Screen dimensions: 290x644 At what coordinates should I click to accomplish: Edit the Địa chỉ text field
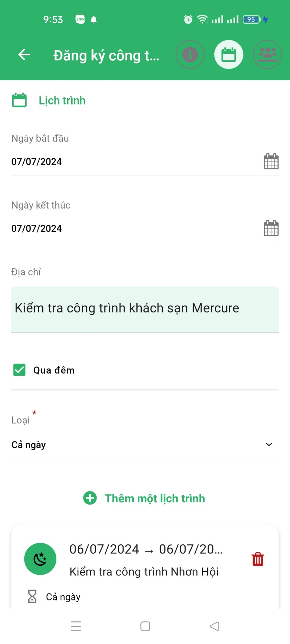pos(145,309)
